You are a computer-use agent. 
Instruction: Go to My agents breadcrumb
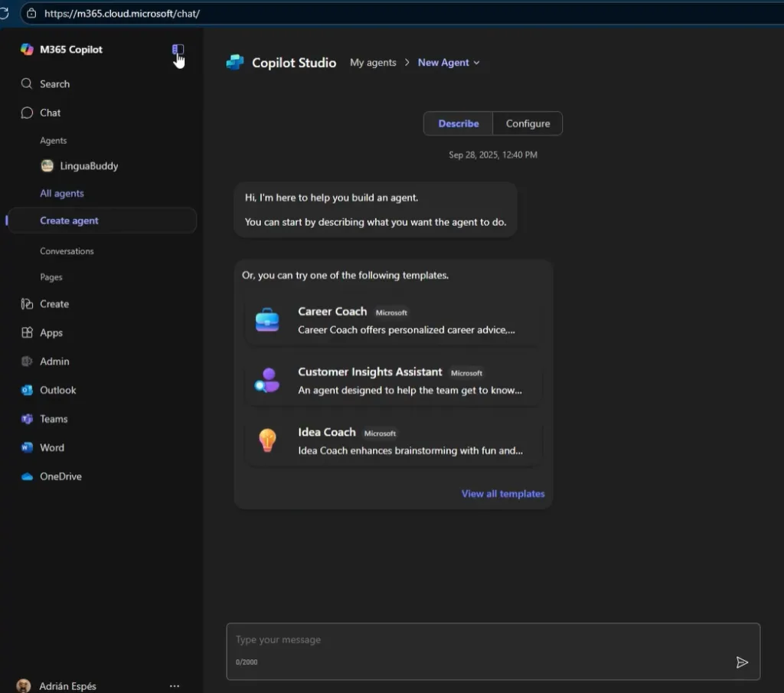coord(373,63)
